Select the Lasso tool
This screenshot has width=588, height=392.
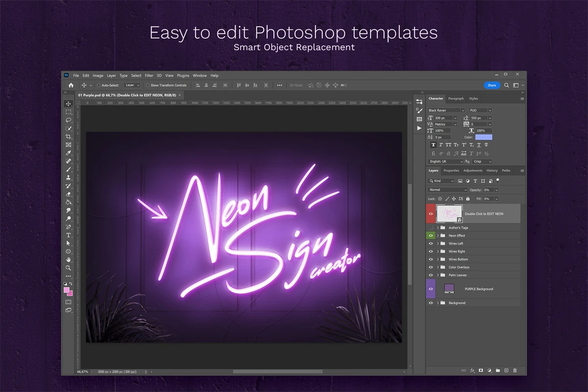[69, 120]
